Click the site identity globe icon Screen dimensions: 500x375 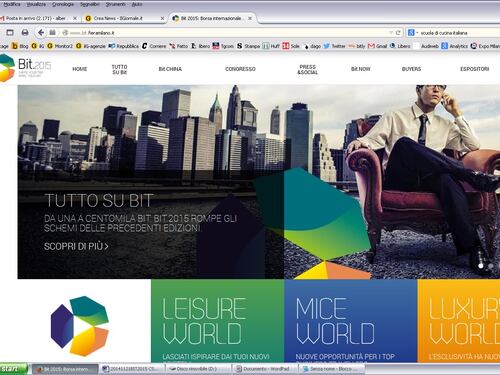(65, 33)
